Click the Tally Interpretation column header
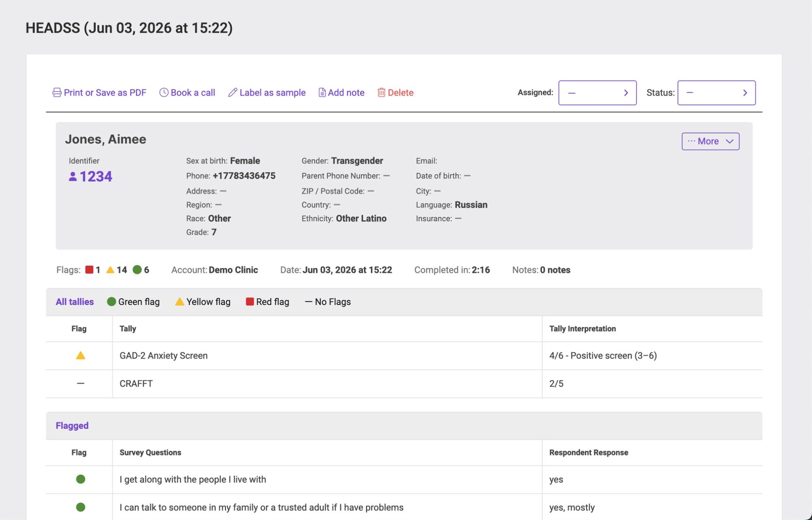Image resolution: width=812 pixels, height=520 pixels. tap(583, 329)
